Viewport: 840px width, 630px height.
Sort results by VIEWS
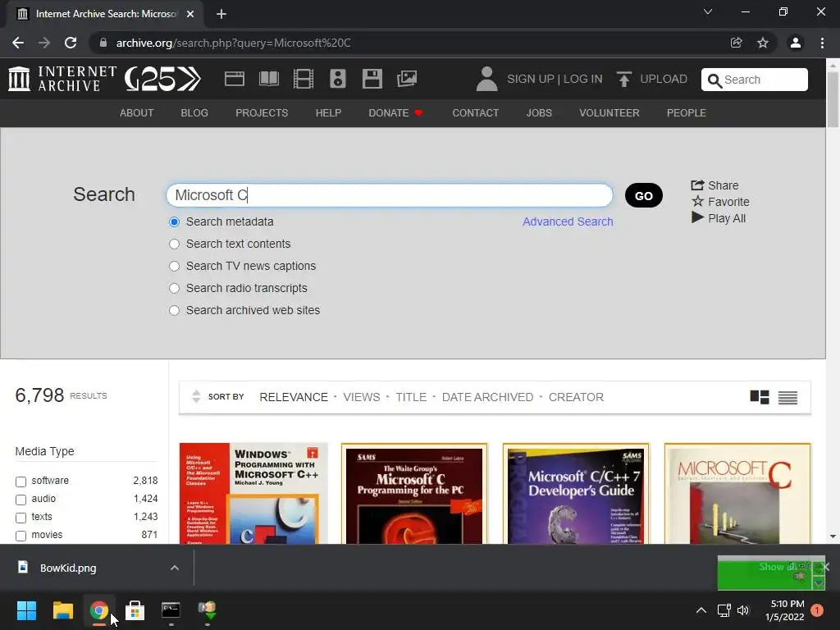tap(362, 397)
